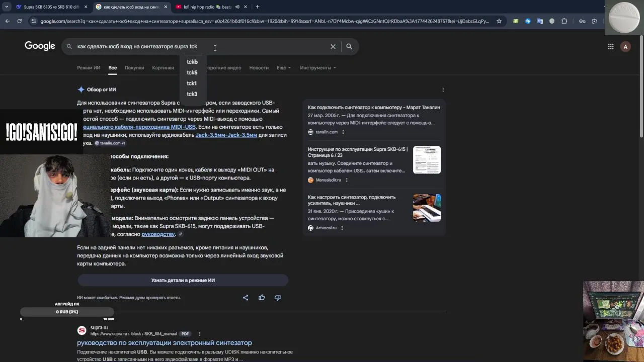Viewport: 644px width, 362px height.
Task: Open the Extensions puzzle menu
Action: coord(564,21)
